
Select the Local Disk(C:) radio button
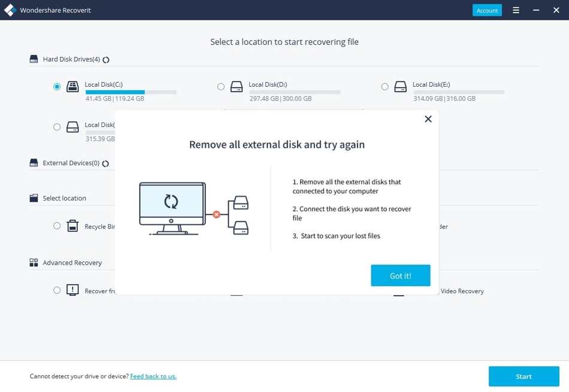tap(57, 87)
